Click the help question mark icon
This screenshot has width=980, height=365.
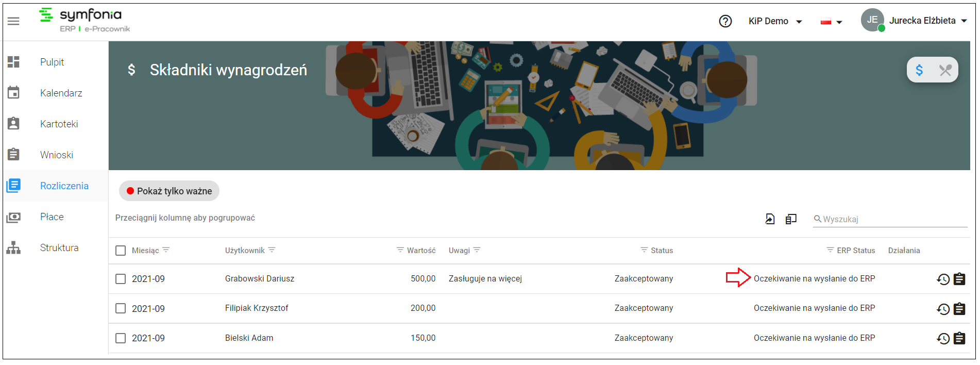click(725, 21)
